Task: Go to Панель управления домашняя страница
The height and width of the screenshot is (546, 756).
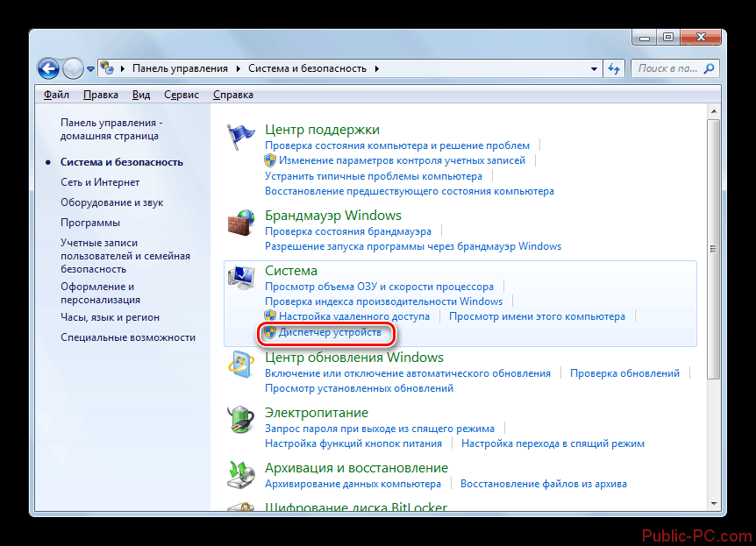Action: click(111, 129)
